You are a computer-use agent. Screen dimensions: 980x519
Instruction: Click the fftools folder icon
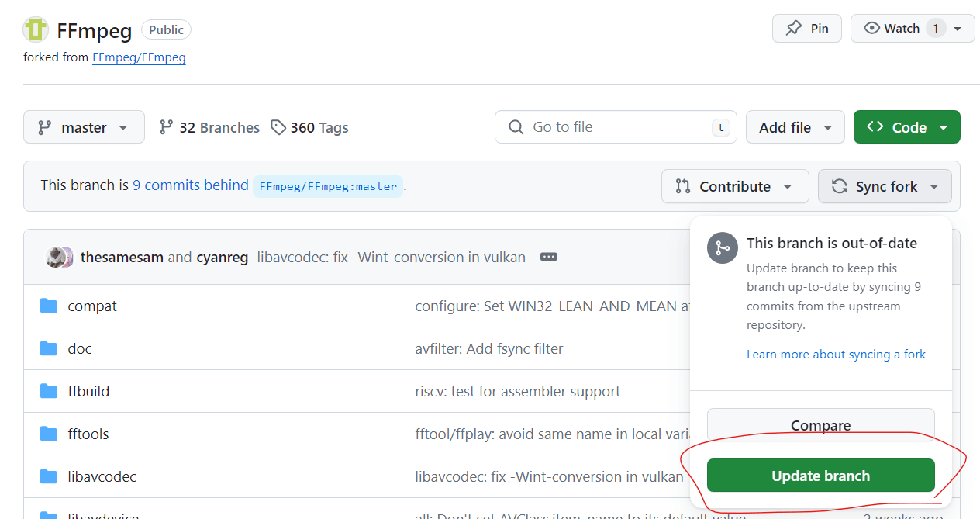(x=49, y=434)
